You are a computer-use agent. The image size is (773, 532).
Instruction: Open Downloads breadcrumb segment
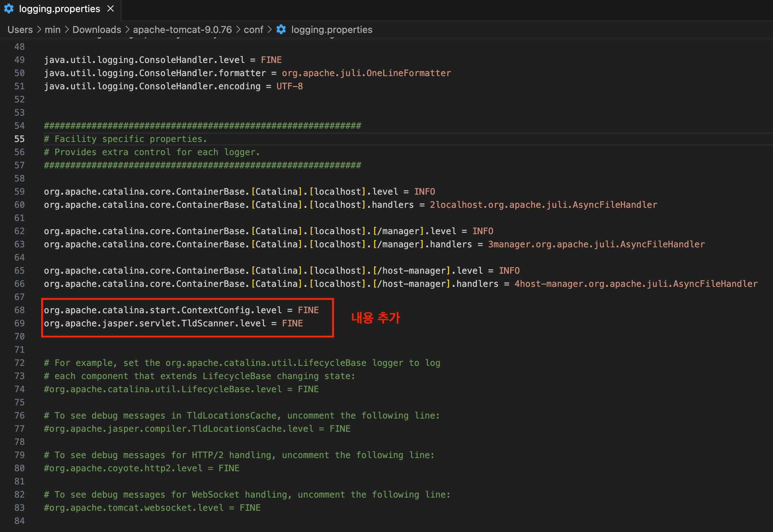(97, 30)
